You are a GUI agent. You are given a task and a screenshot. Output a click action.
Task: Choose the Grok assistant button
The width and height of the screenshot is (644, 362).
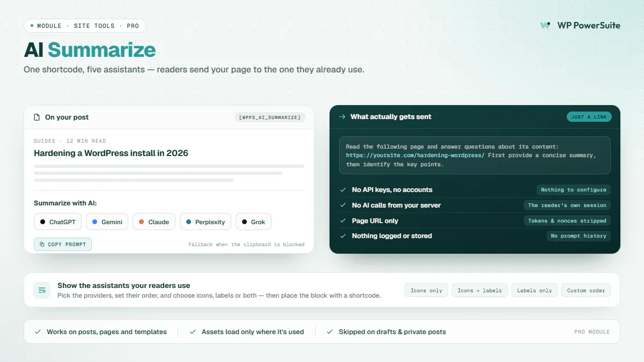tap(254, 221)
